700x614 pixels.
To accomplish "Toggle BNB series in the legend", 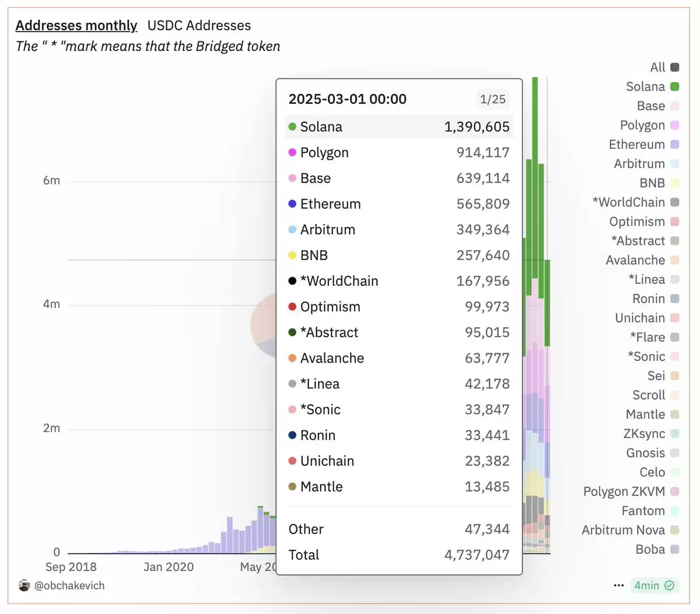I will [659, 183].
